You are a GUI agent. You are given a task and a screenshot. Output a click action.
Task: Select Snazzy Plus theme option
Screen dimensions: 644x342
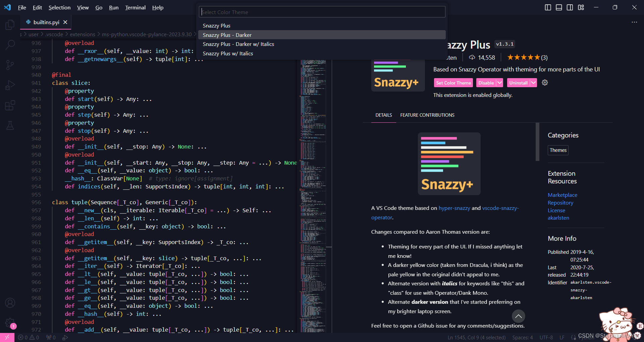322,25
